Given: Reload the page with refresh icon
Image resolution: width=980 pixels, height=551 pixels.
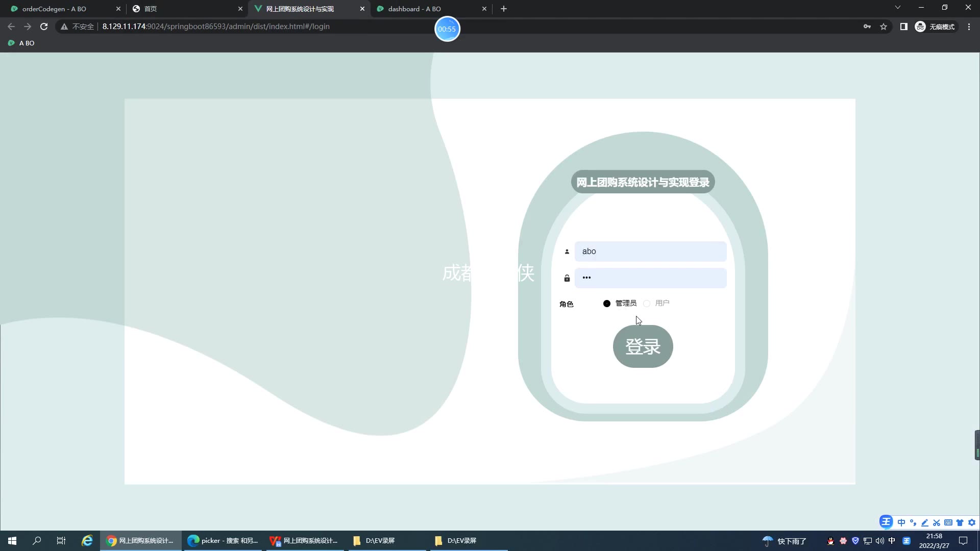Looking at the screenshot, I should 44,27.
